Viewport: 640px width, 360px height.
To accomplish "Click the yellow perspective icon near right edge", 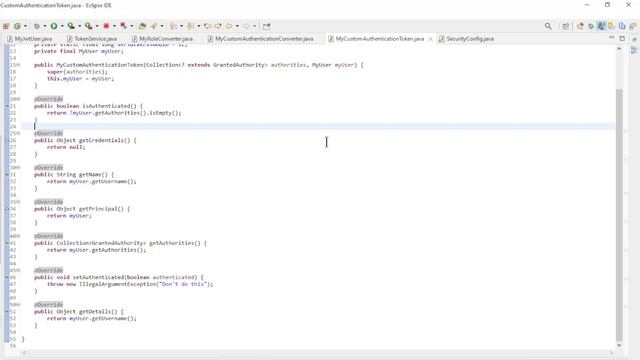I will point(611,26).
